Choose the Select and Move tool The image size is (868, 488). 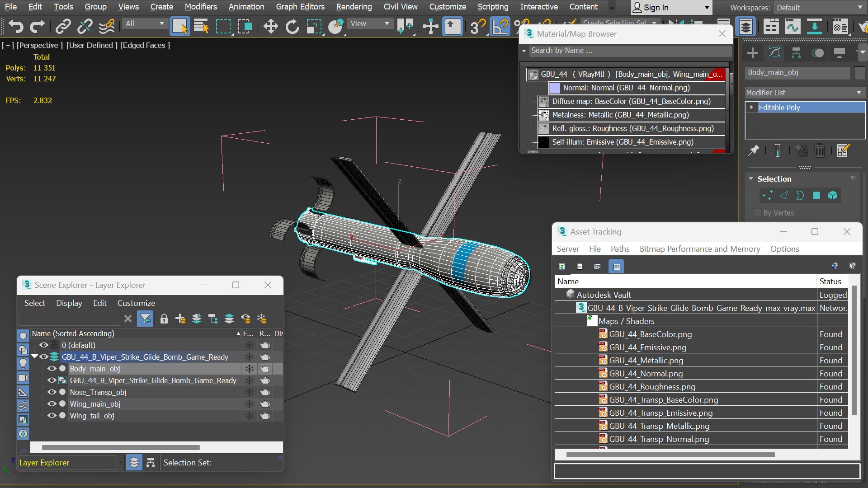tap(270, 26)
